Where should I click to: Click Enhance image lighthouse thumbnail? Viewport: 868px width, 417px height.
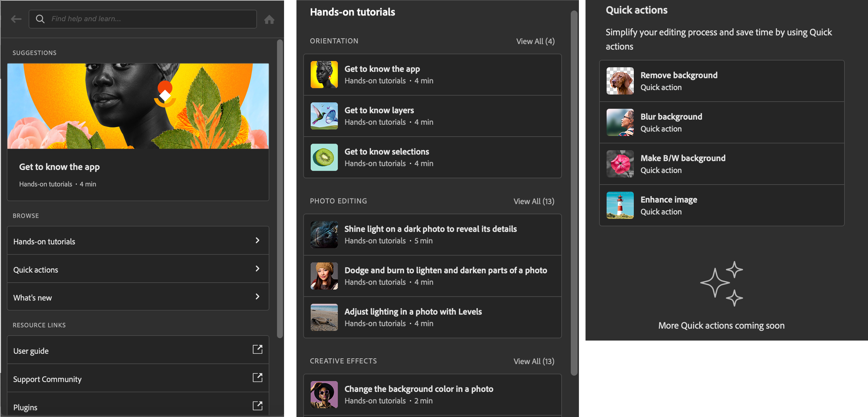(620, 205)
